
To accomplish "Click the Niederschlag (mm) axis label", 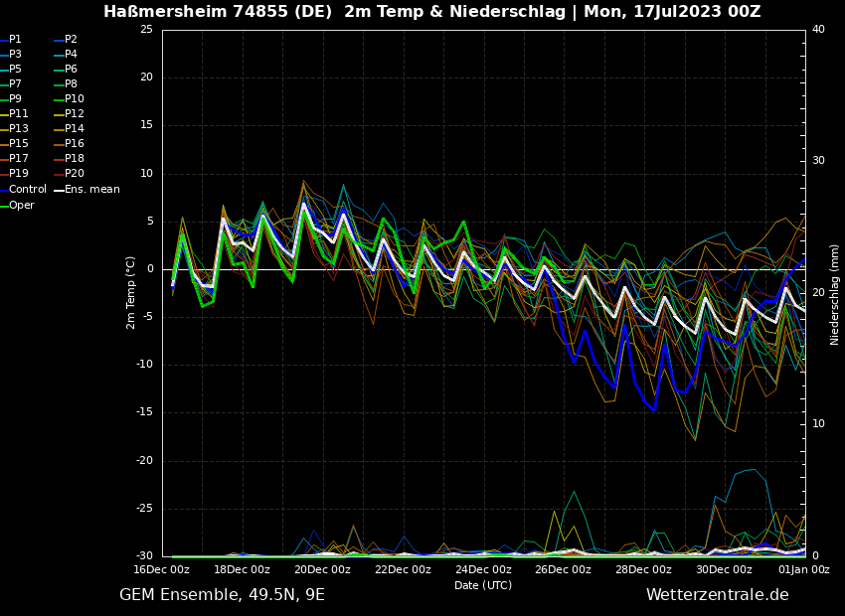I will [x=835, y=294].
